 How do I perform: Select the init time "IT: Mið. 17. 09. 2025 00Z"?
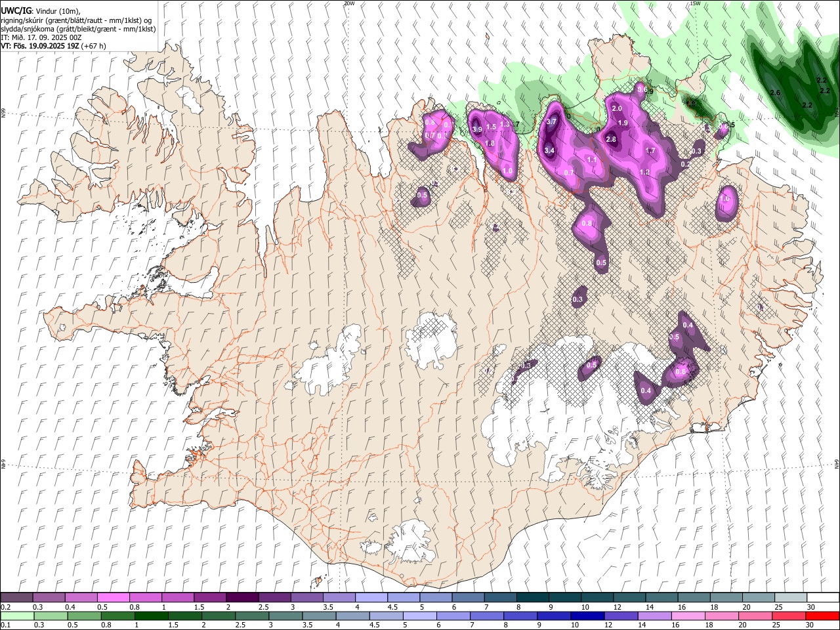pyautogui.click(x=41, y=37)
